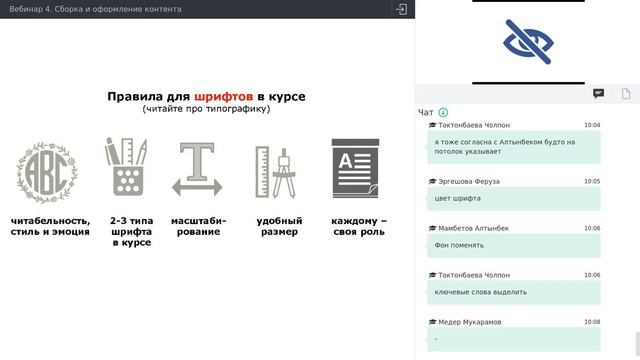Viewport: 640px width, 360px height.
Task: Click sender name 'Токтонбаева Чолпон' at 10:04
Action: tap(474, 125)
